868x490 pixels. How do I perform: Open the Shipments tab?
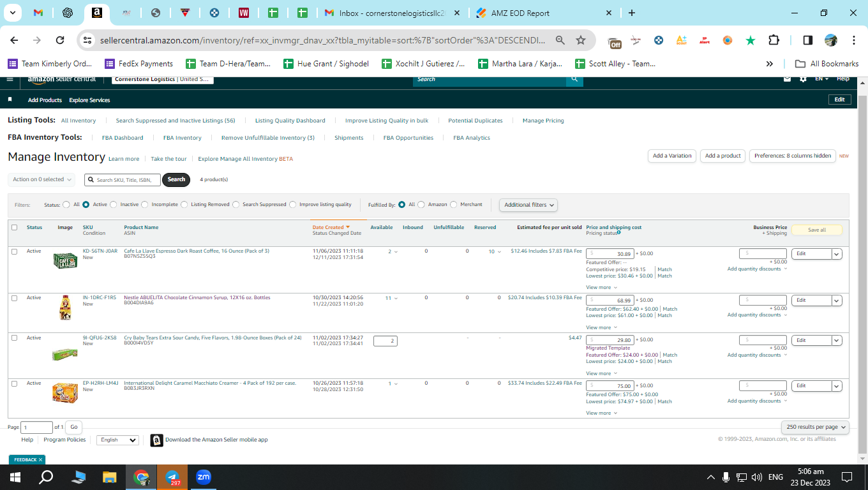click(349, 138)
